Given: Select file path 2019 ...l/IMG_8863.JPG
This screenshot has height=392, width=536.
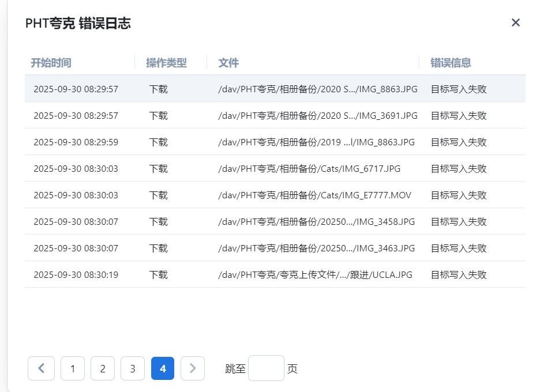Looking at the screenshot, I should coord(316,142).
